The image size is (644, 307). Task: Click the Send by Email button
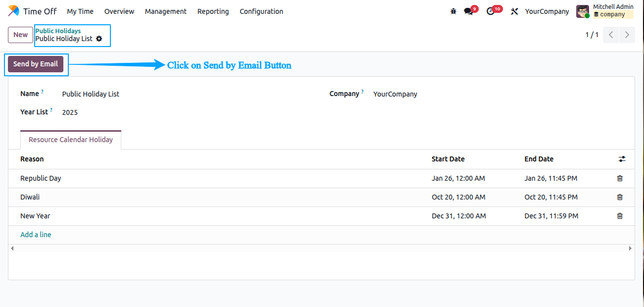coord(36,64)
